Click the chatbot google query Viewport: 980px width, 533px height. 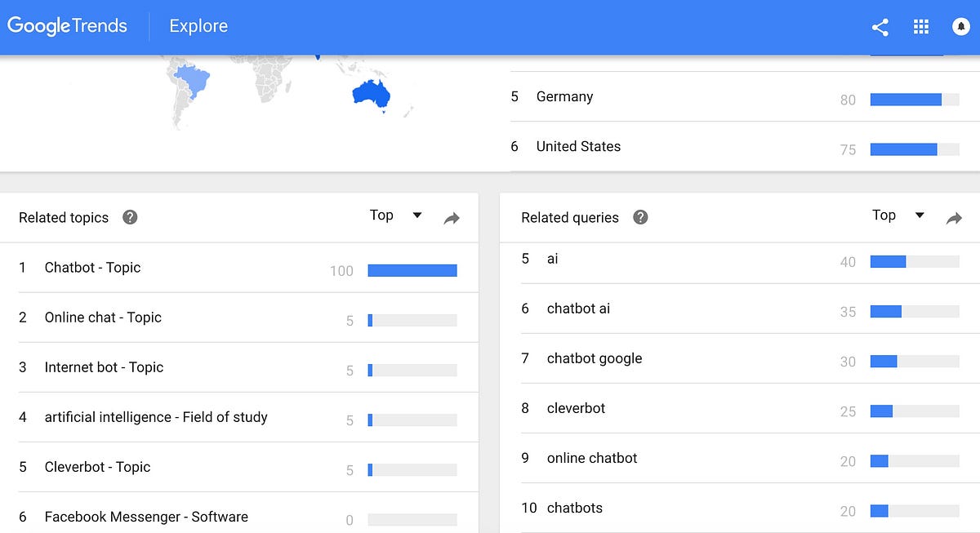pyautogui.click(x=595, y=358)
